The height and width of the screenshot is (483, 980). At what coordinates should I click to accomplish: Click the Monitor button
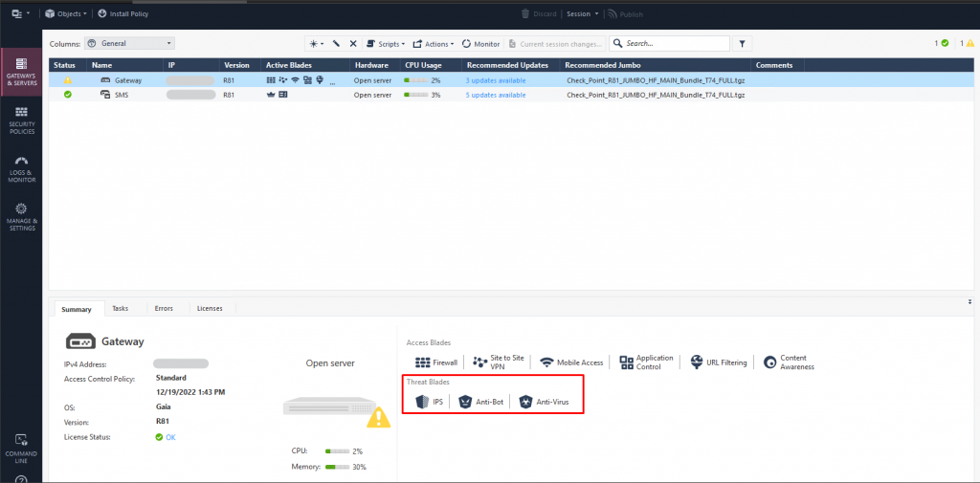[x=480, y=43]
